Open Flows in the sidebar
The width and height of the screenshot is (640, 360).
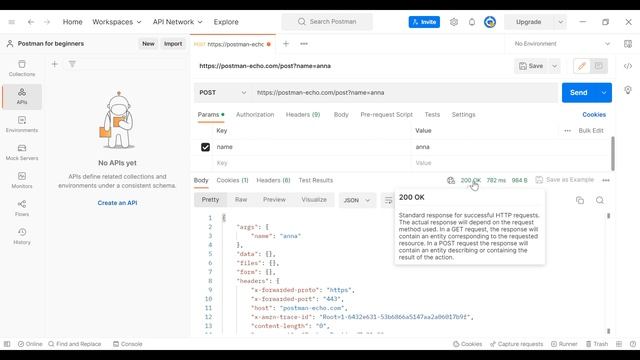[22, 209]
